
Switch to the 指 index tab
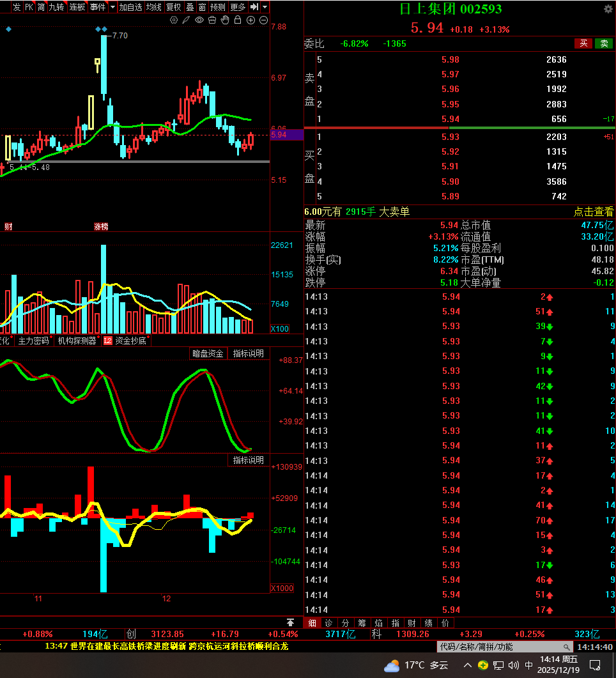pos(395,622)
